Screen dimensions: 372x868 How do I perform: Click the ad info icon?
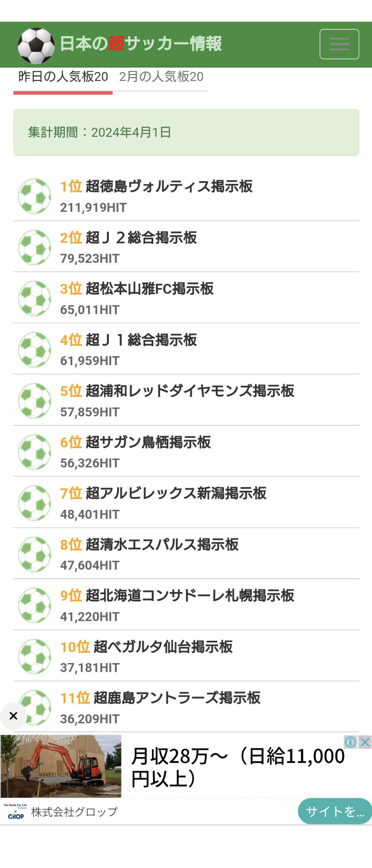[350, 742]
